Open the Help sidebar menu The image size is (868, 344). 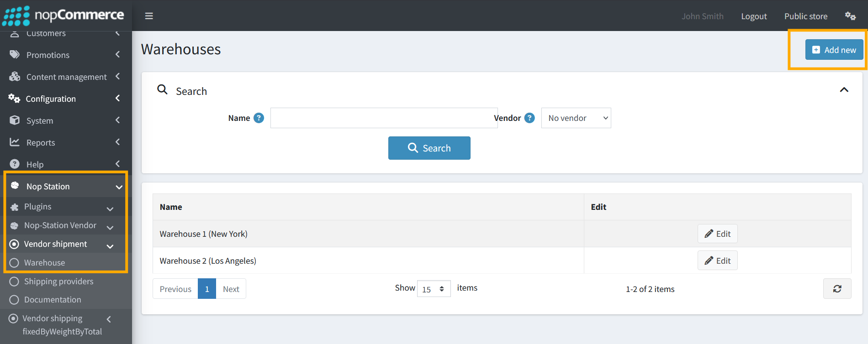(x=66, y=164)
